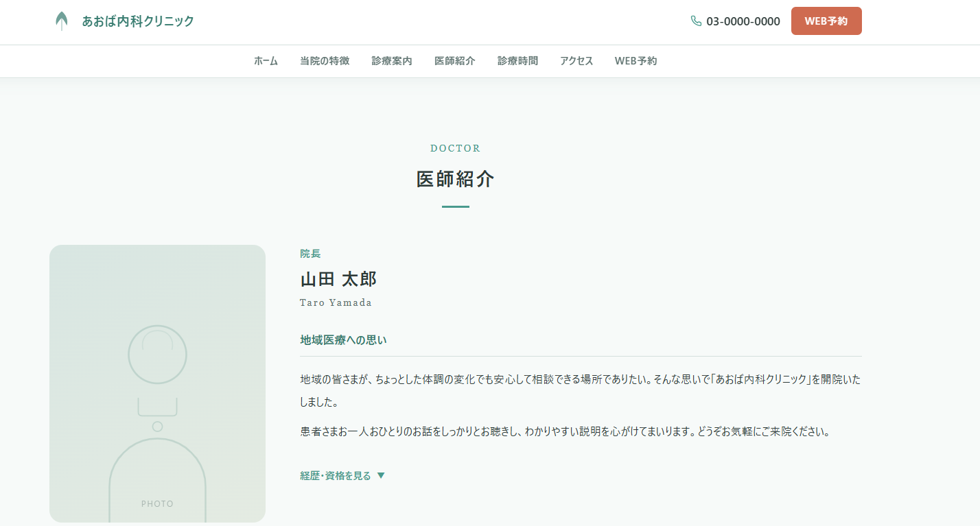Viewport: 980px width, 526px height.
Task: Open 当院の特徴 in the navigation bar
Action: tap(325, 61)
